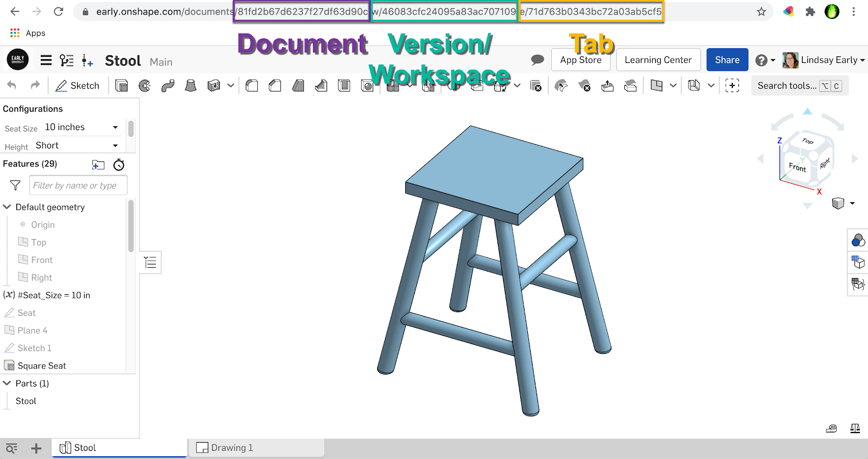This screenshot has height=459, width=868.
Task: Collapse the Default geometry tree
Action: 7,207
